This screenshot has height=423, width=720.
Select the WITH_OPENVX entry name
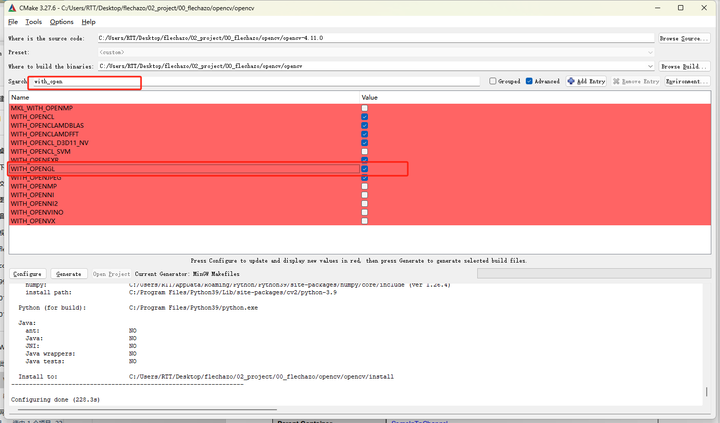click(33, 221)
